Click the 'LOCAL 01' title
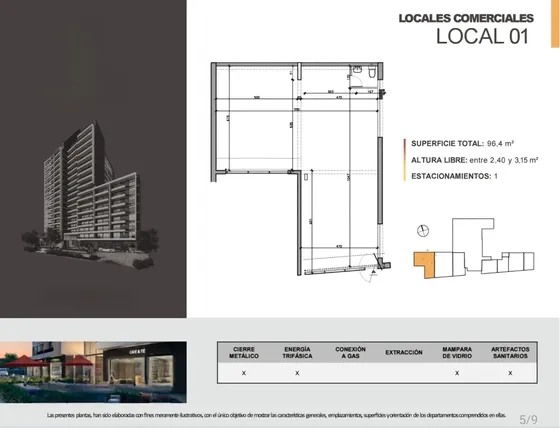 click(x=482, y=36)
